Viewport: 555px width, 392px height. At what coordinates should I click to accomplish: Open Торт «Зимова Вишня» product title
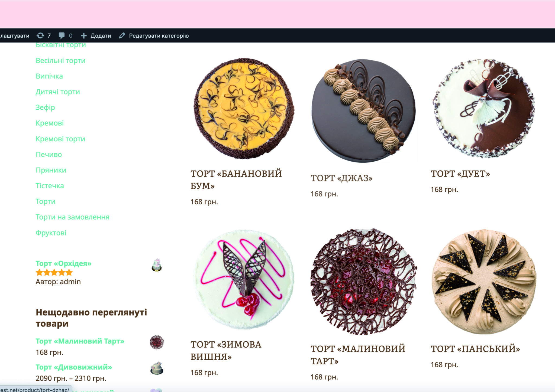(226, 351)
